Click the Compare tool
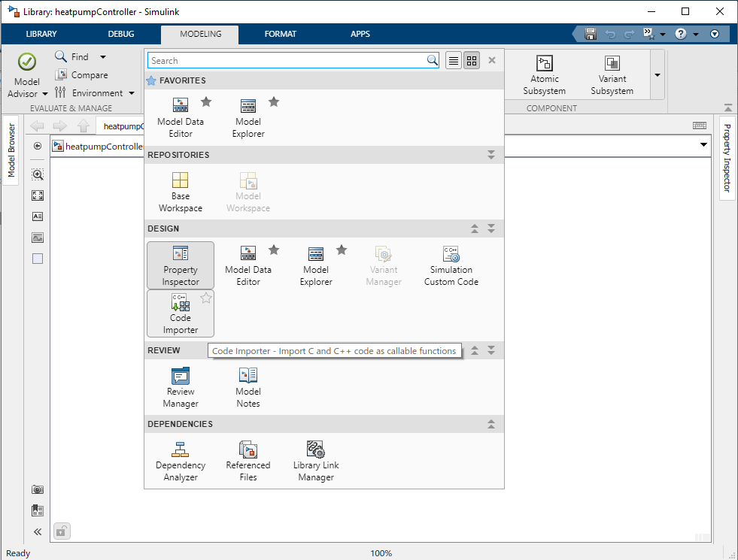Screen dimensions: 738x560 (81, 74)
